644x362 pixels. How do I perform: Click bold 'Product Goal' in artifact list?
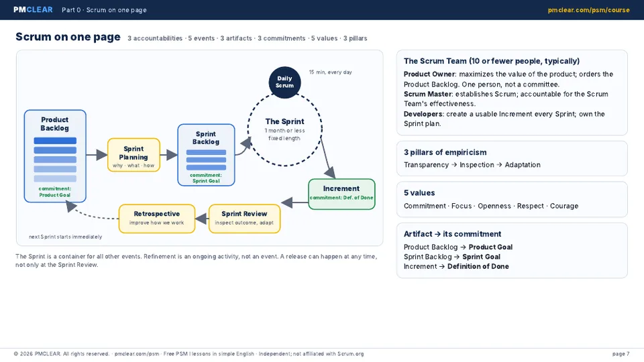(x=490, y=247)
